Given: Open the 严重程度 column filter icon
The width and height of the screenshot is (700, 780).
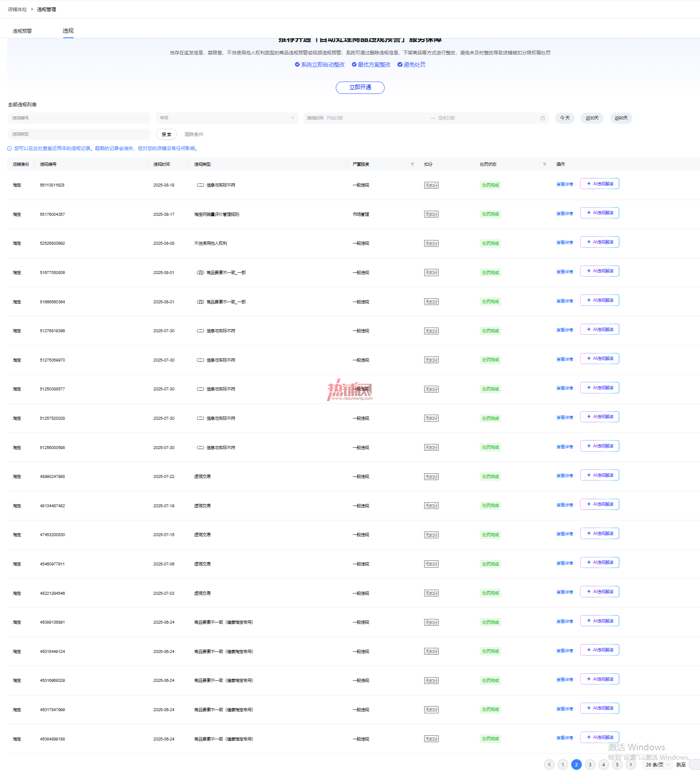Looking at the screenshot, I should [x=412, y=164].
